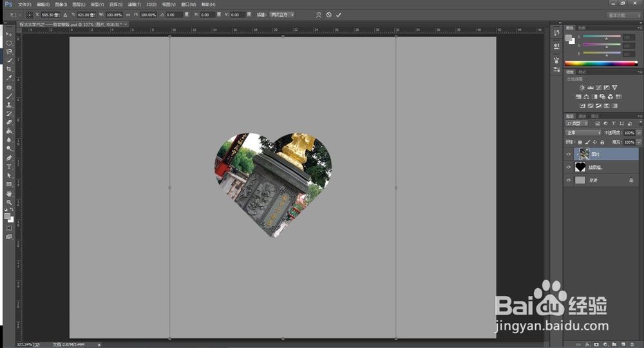Toggle type layer filter
The image size is (644, 348).
point(614,123)
